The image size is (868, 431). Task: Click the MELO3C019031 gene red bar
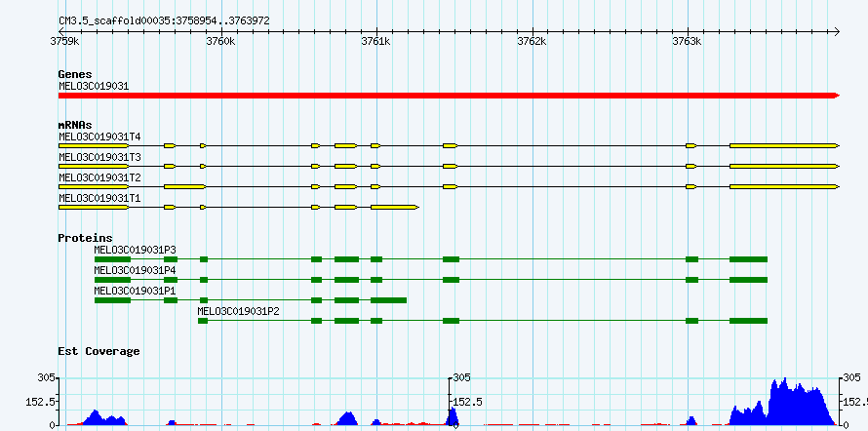tap(449, 96)
